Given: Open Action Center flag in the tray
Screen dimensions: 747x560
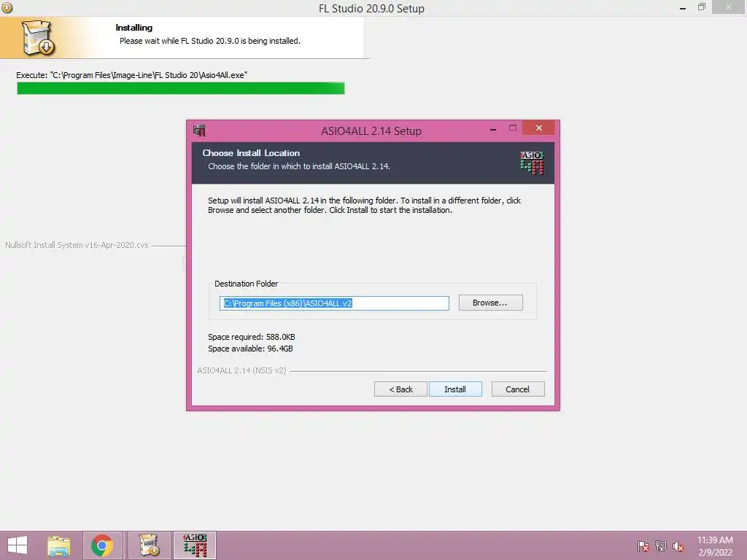Looking at the screenshot, I should 643,546.
